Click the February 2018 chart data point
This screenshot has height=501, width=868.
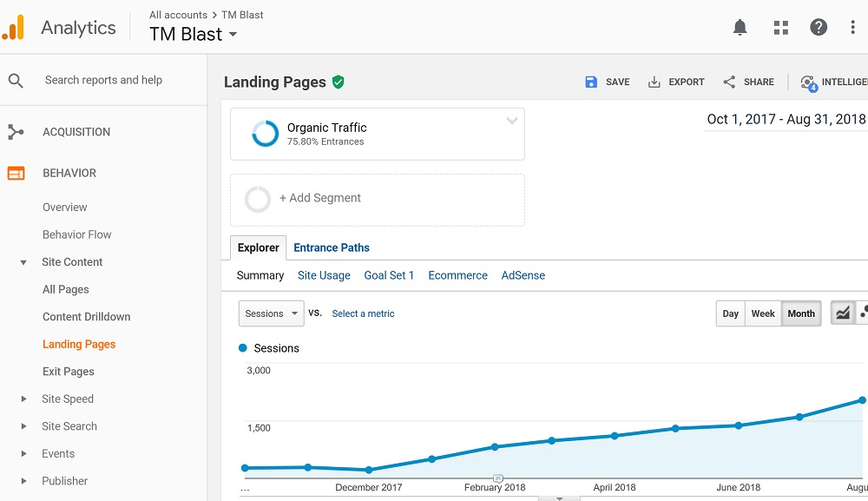tap(495, 447)
